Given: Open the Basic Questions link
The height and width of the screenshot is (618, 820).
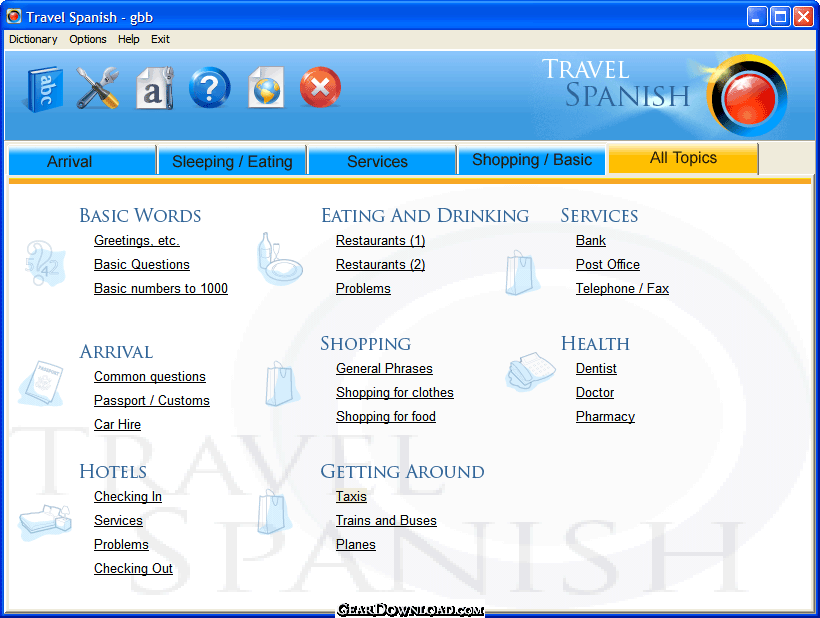Looking at the screenshot, I should [x=142, y=265].
